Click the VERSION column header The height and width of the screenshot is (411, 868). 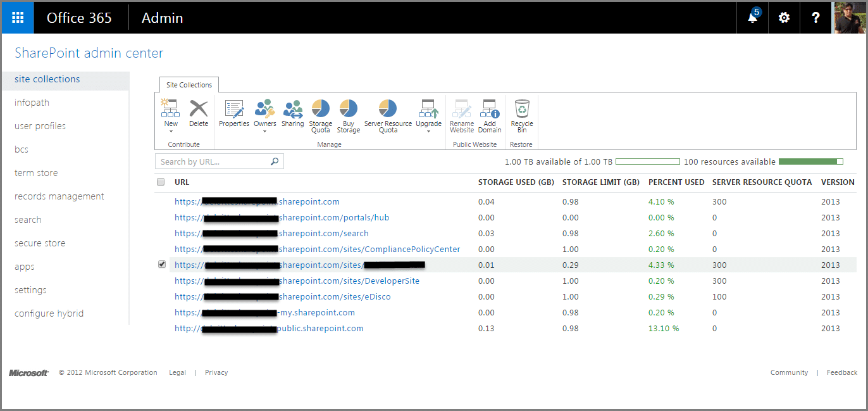pyautogui.click(x=838, y=182)
